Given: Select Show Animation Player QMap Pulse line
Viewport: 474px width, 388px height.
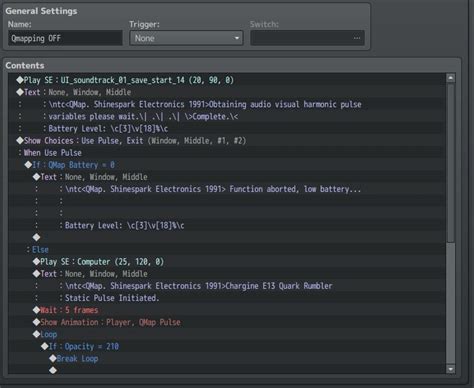Looking at the screenshot, I should 227,322.
